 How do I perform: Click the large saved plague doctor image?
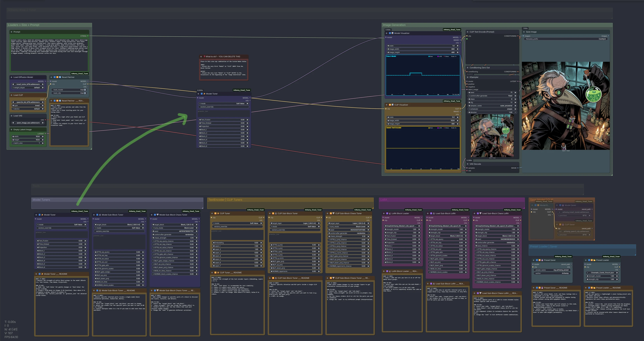(x=565, y=106)
